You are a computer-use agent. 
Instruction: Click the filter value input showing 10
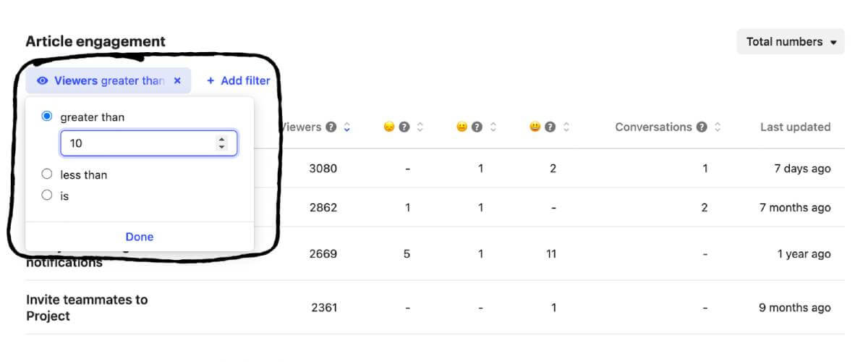(x=137, y=143)
